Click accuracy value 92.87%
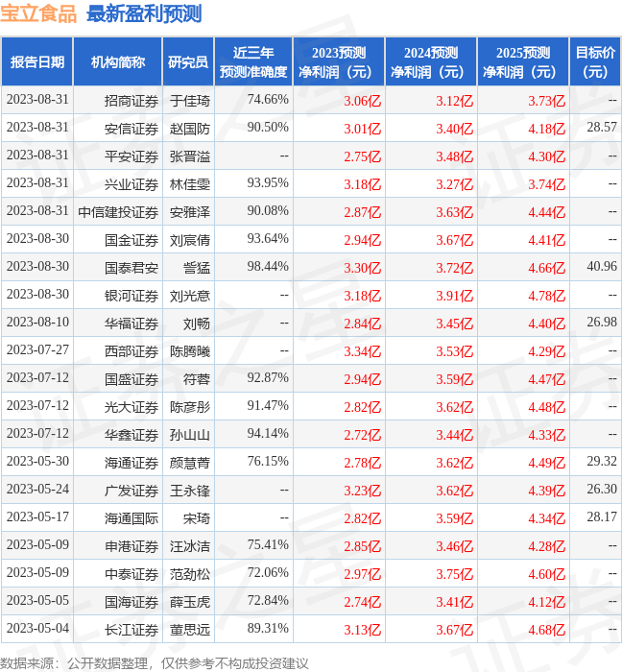This screenshot has width=622, height=672. [x=268, y=378]
